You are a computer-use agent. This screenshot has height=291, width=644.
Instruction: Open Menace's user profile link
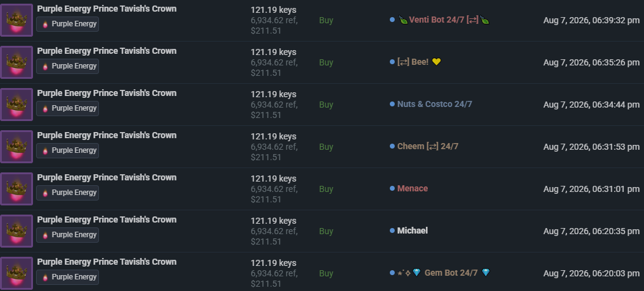(412, 188)
